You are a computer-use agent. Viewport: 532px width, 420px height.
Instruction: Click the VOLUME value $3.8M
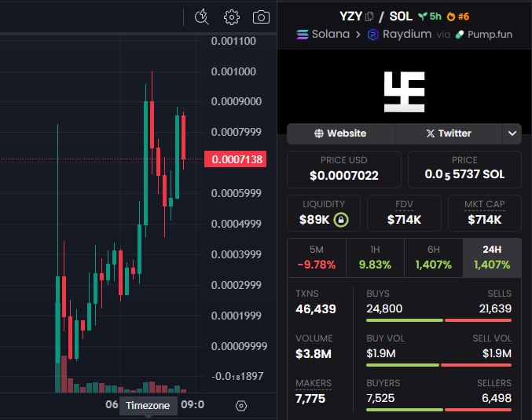(314, 354)
